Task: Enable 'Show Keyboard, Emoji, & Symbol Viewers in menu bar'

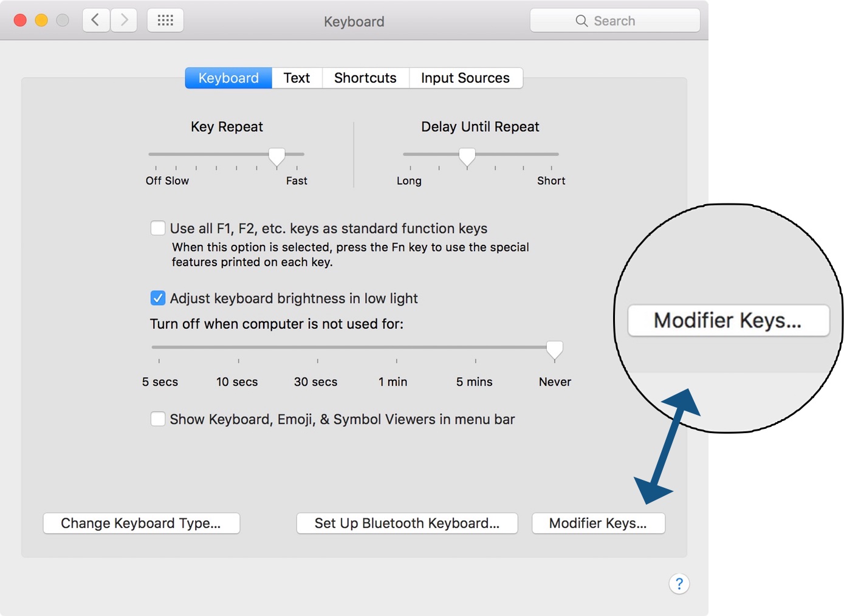Action: tap(157, 419)
